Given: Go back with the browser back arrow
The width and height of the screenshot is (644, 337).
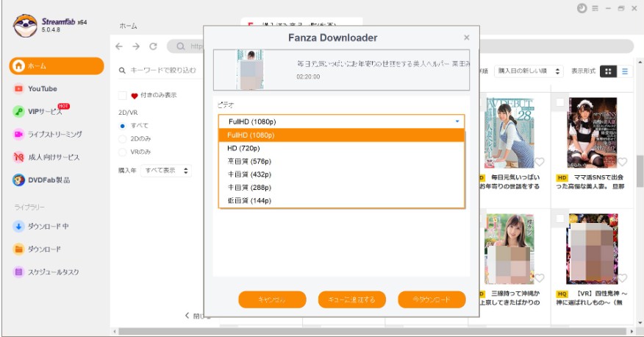Looking at the screenshot, I should coord(119,46).
